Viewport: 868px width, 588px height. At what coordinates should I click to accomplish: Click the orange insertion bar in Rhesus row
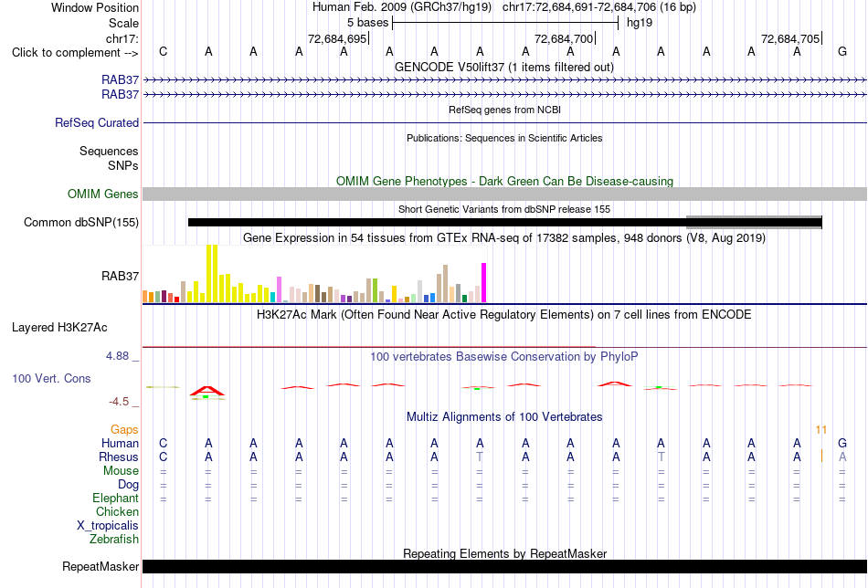821,457
